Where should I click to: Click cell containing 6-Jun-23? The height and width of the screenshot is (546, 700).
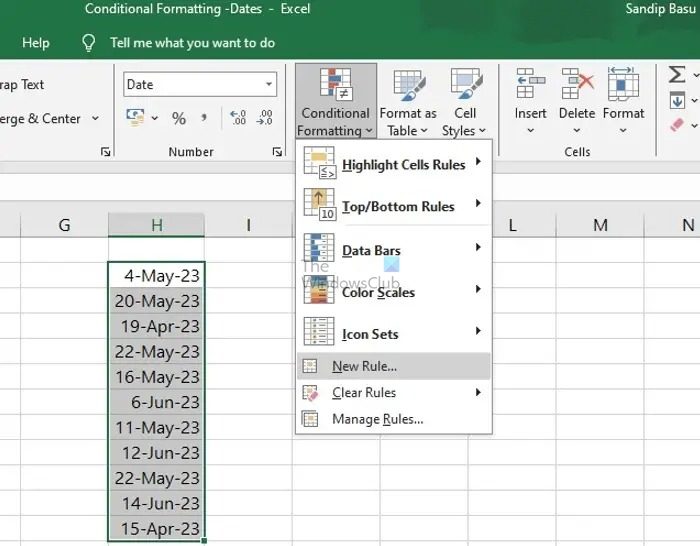156,402
